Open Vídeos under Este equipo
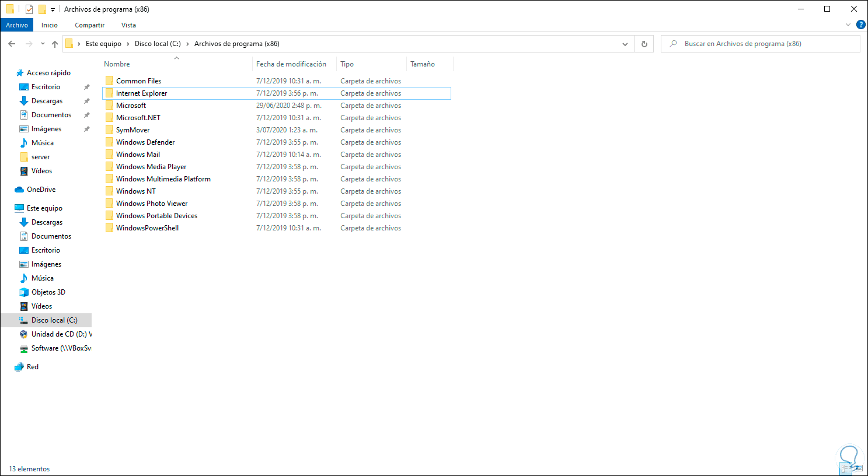 coord(41,306)
